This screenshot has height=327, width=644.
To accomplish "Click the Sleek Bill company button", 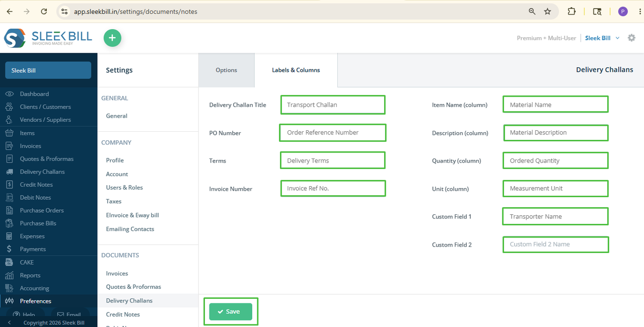I will [48, 70].
